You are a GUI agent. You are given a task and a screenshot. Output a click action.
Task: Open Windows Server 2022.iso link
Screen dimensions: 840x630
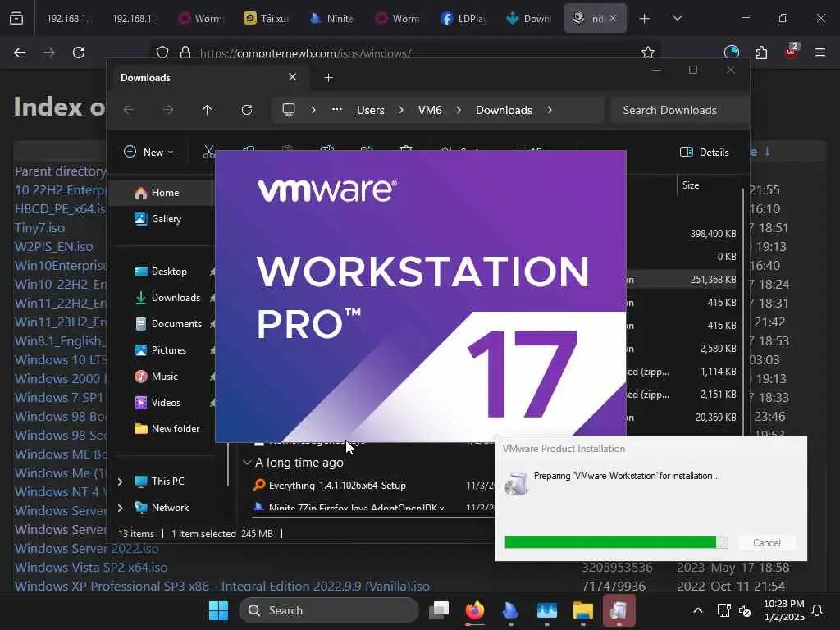87,549
